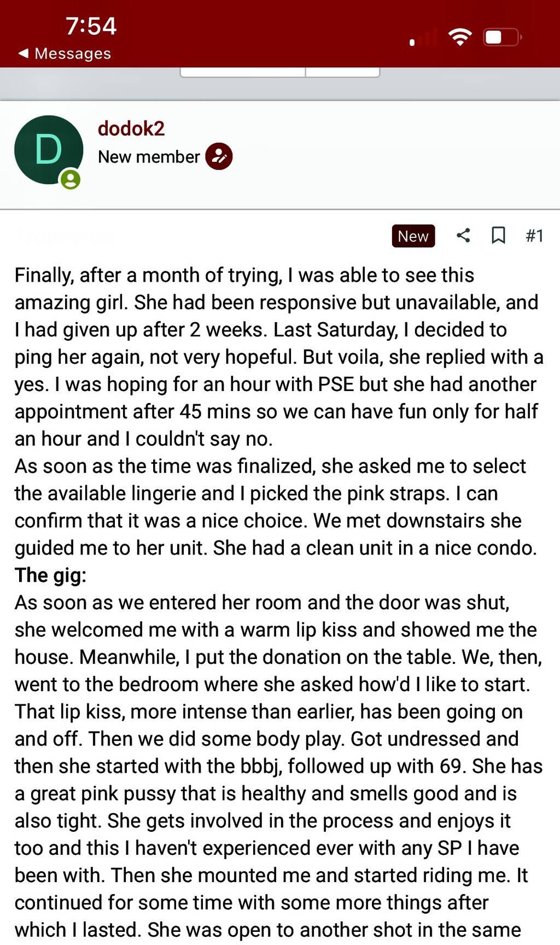Open the #1 post permalink

click(534, 236)
